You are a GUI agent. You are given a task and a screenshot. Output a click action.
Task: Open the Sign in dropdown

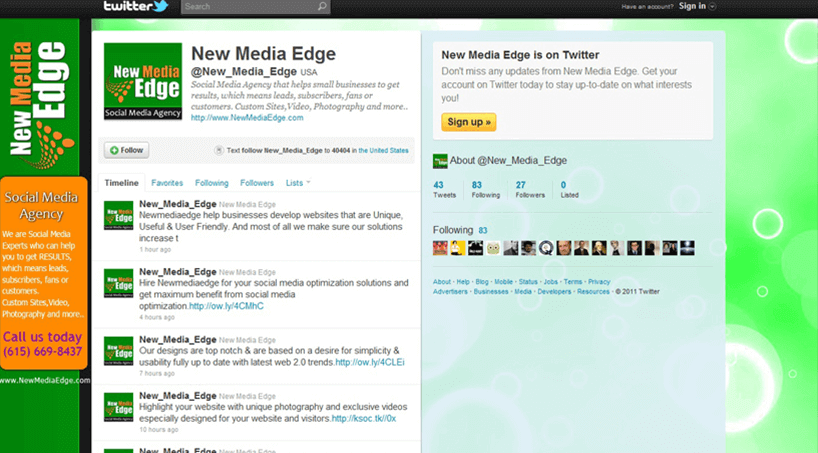click(x=697, y=6)
